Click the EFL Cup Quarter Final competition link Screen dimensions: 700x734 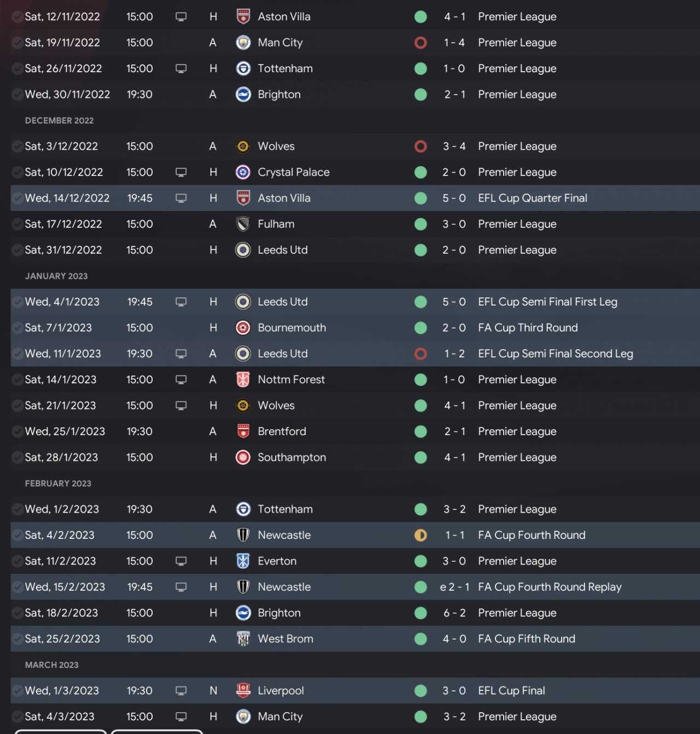click(532, 198)
